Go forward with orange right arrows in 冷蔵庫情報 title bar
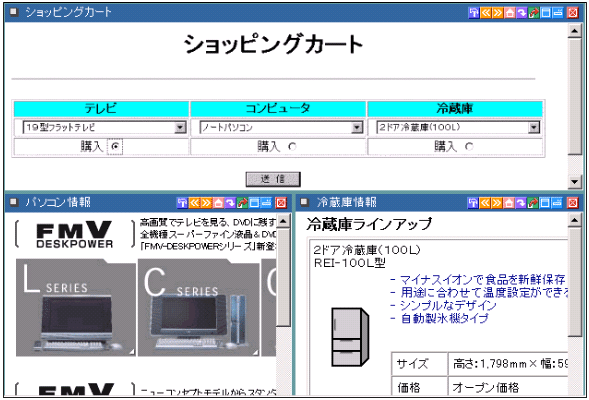The width and height of the screenshot is (589, 400). tap(497, 203)
